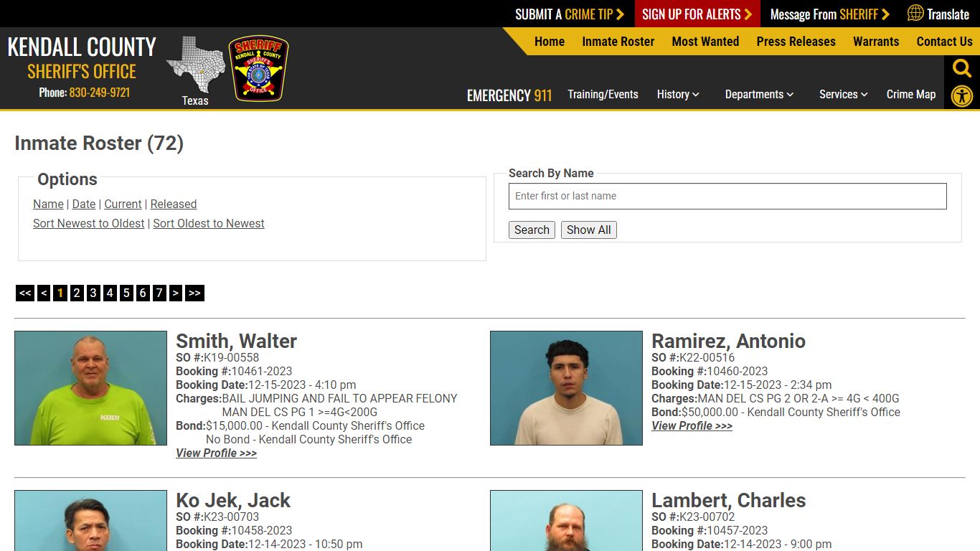View Profile for Antonio Ramirez
The height and width of the screenshot is (551, 980).
(x=692, y=425)
